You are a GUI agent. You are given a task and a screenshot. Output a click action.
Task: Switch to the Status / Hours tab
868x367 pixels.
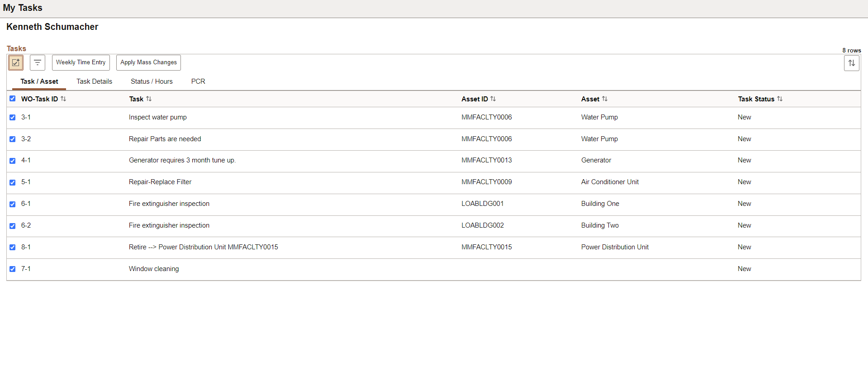click(152, 81)
